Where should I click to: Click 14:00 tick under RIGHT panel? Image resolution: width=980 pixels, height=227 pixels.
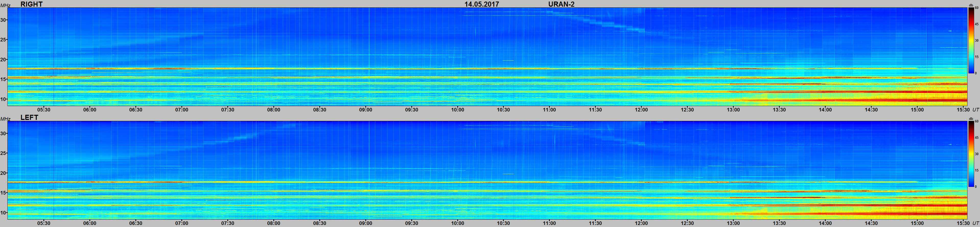pos(825,110)
